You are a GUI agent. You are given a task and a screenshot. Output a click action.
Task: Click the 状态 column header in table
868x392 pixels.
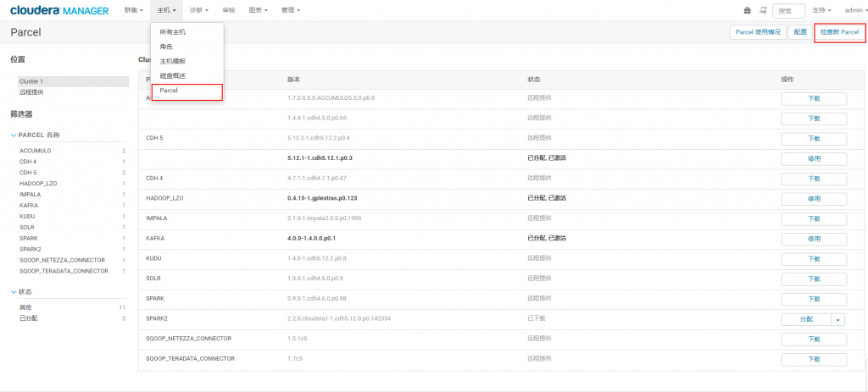pyautogui.click(x=534, y=80)
